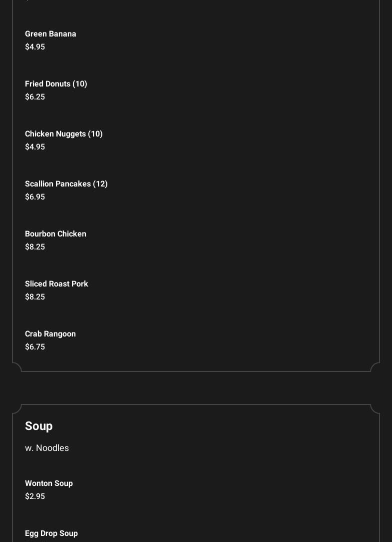Screen dimensions: 392x542
Task: Click the $6.75 Crab Rangoon price
Action: 35,347
